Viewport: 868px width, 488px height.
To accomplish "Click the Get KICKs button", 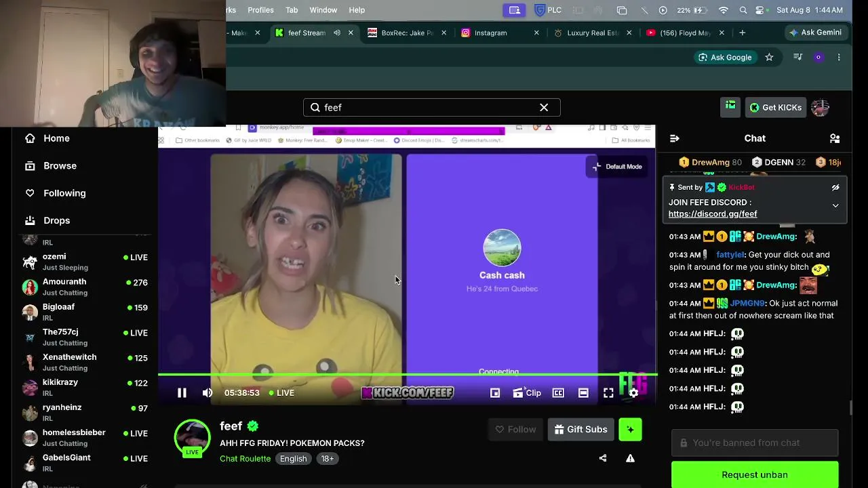I will point(775,107).
